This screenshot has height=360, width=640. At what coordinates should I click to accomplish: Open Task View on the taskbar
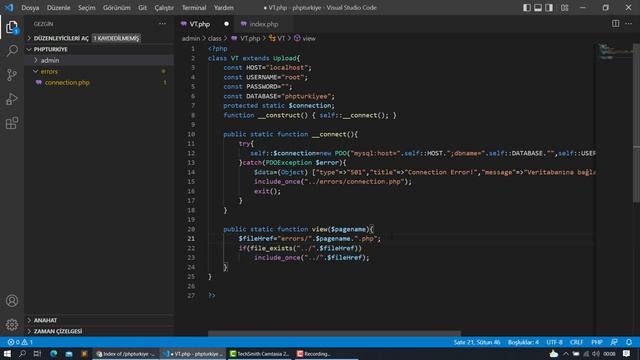[37, 354]
